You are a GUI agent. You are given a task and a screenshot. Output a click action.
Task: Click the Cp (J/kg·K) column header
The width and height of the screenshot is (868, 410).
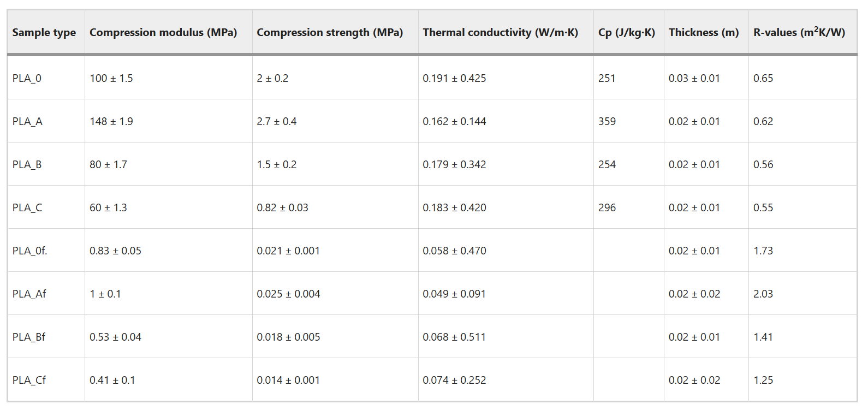point(626,33)
